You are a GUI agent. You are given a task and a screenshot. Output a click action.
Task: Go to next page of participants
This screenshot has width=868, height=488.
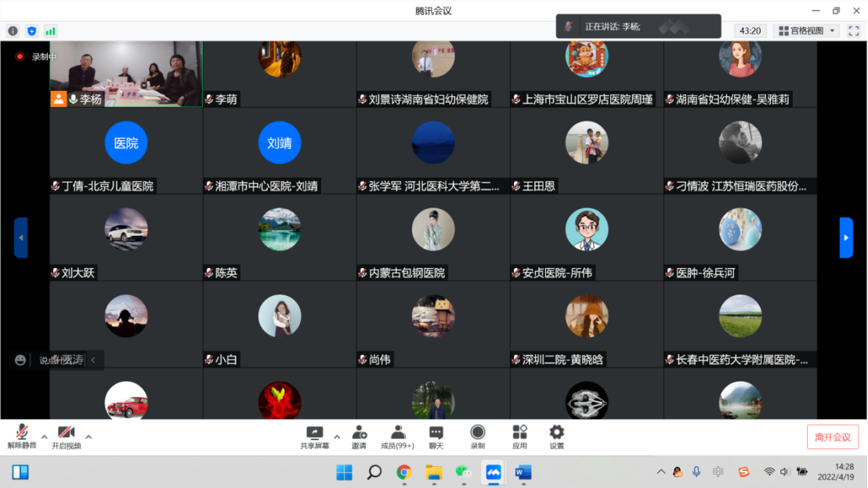tap(846, 237)
